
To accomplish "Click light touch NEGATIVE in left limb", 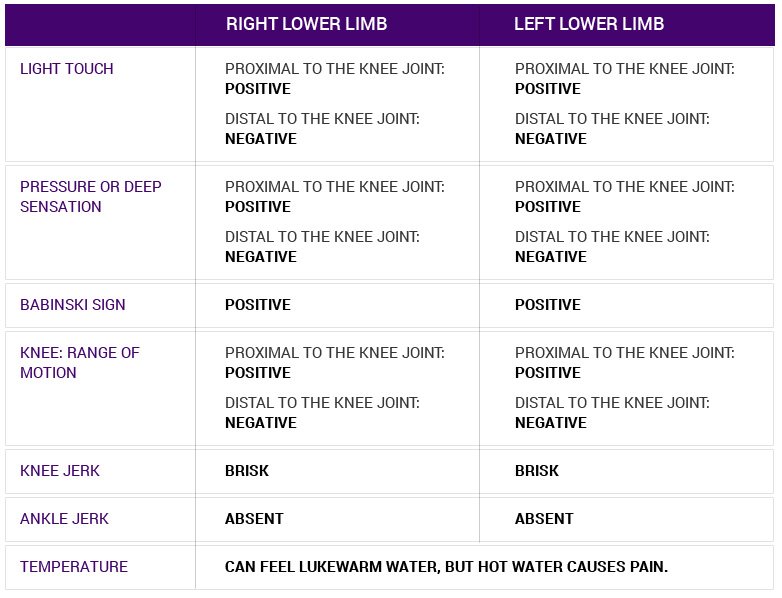I will coord(551,139).
